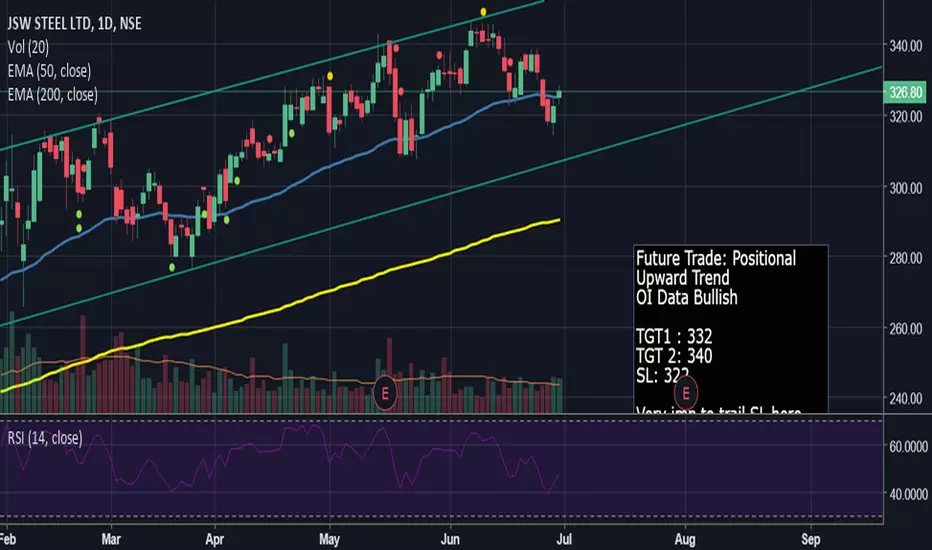
Task: Click the 320.00 price axis label
Action: [x=905, y=117]
